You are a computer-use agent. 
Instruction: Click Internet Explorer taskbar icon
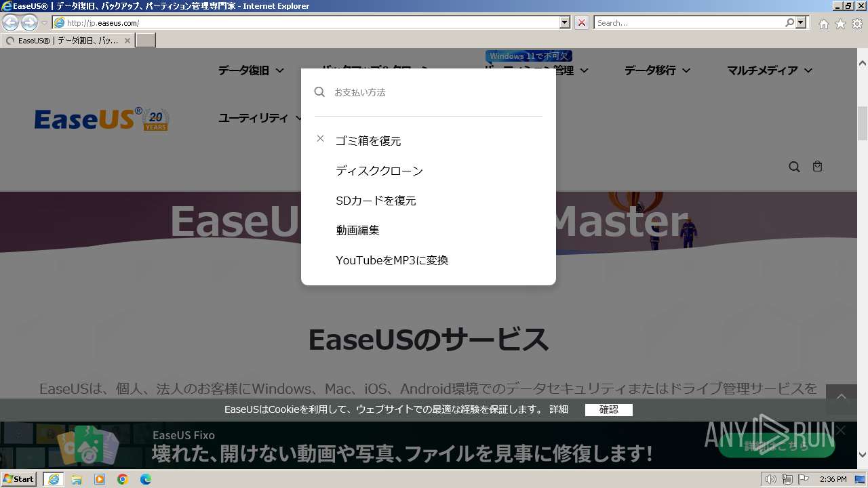[x=54, y=479]
